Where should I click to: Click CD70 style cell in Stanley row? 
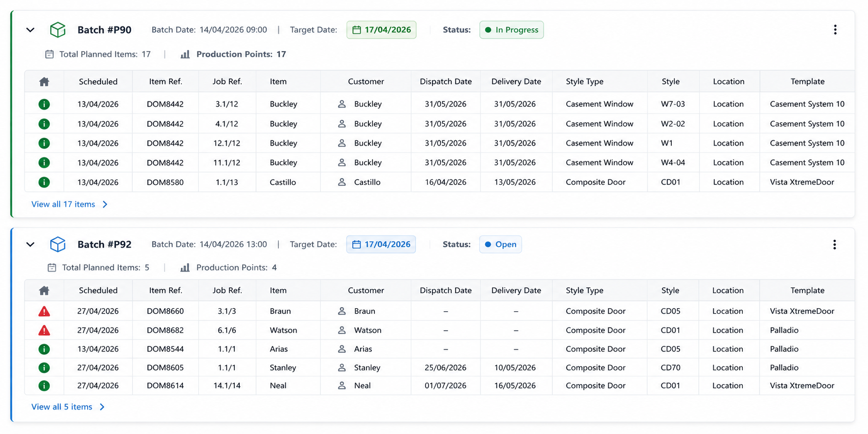tap(671, 367)
